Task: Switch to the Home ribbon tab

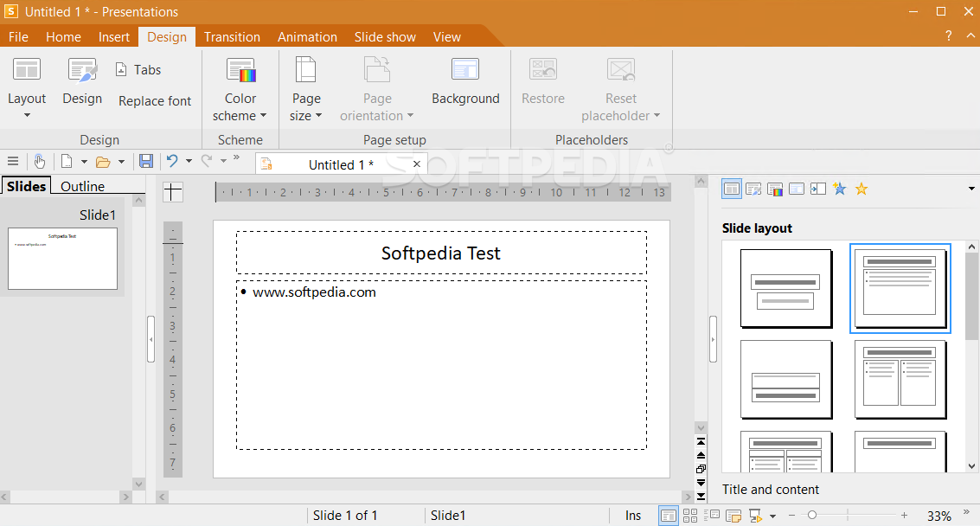Action: [x=63, y=37]
